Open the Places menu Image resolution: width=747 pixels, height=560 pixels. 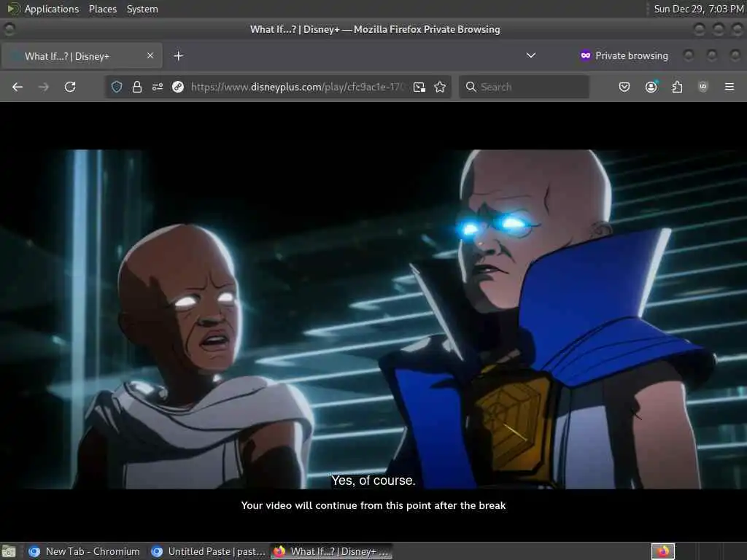pyautogui.click(x=102, y=9)
